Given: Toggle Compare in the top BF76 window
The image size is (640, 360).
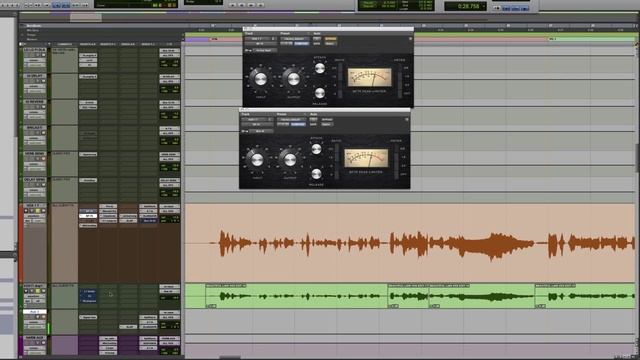Looking at the screenshot, I should pyautogui.click(x=302, y=43).
